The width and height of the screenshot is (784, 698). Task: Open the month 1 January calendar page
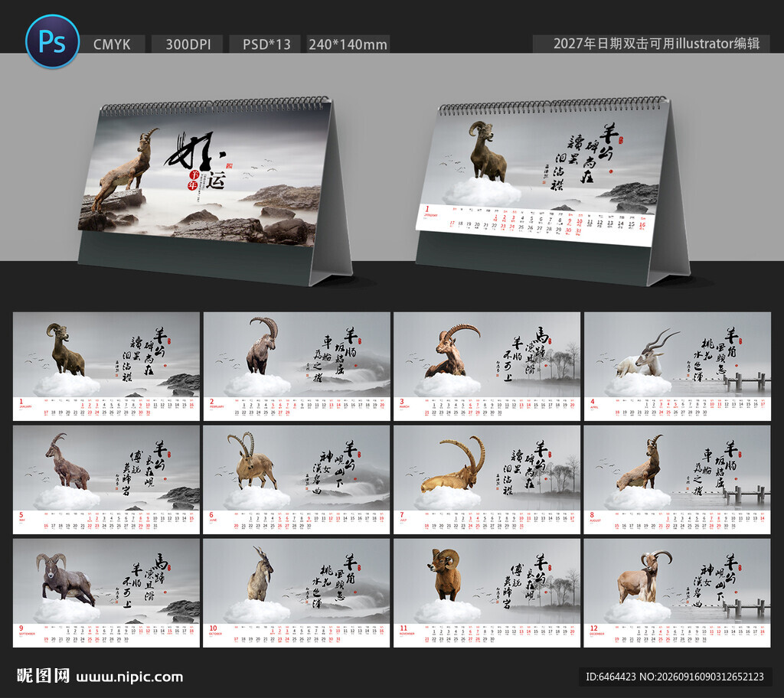point(106,367)
